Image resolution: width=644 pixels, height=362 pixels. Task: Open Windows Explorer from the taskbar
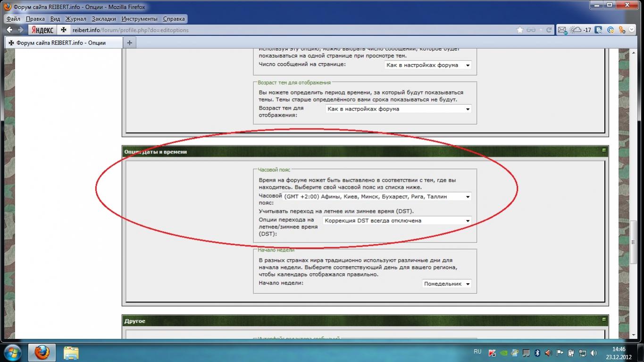tap(71, 353)
